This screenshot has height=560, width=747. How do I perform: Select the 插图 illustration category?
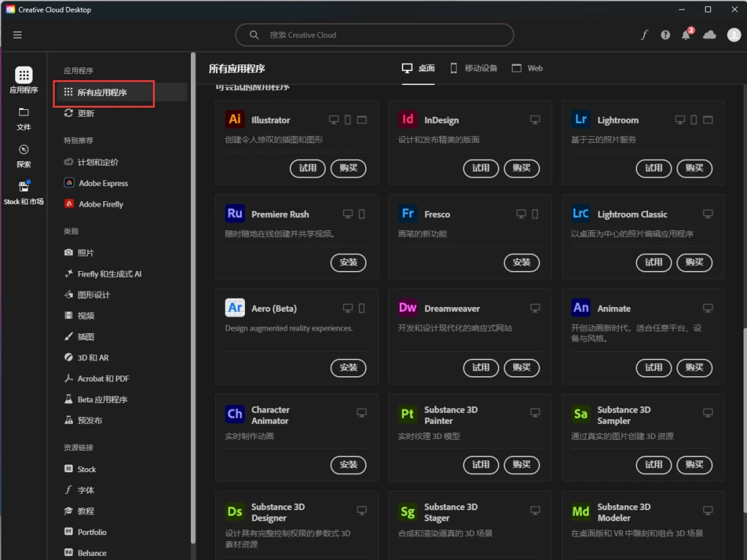point(79,337)
